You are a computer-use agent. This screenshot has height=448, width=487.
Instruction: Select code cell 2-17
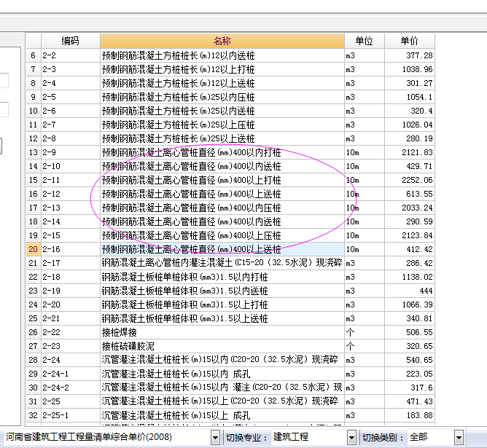[71, 263]
